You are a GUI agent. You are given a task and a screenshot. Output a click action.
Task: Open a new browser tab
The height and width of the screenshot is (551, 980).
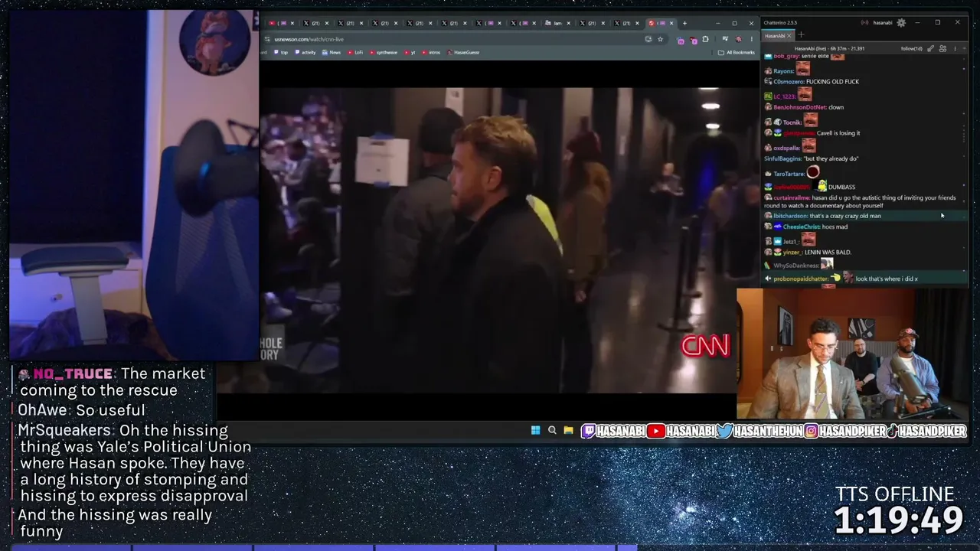tap(684, 23)
